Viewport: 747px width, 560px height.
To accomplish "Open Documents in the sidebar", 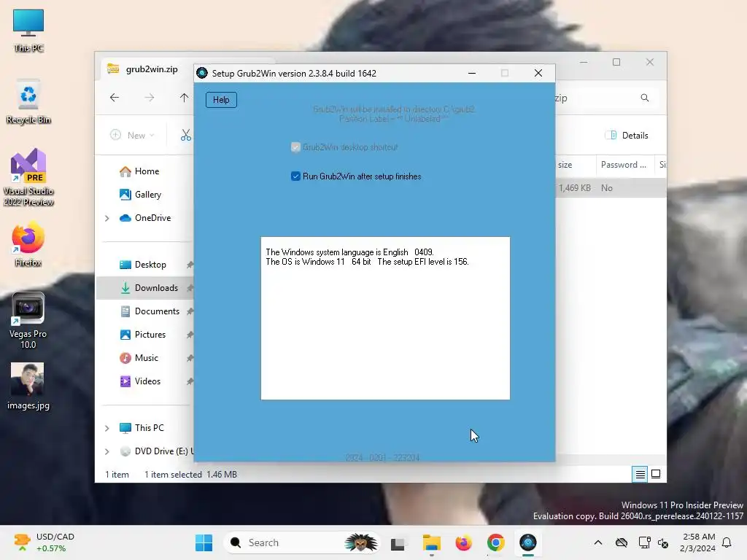I will 150,311.
